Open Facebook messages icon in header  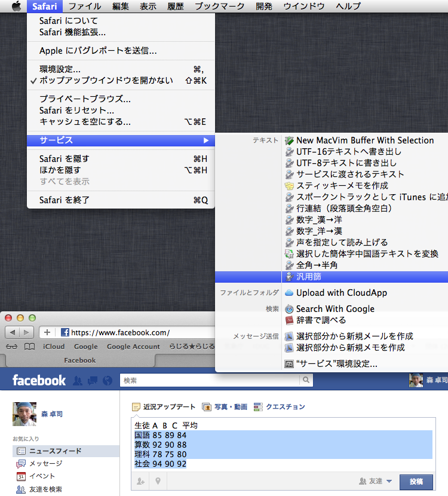[x=93, y=381]
